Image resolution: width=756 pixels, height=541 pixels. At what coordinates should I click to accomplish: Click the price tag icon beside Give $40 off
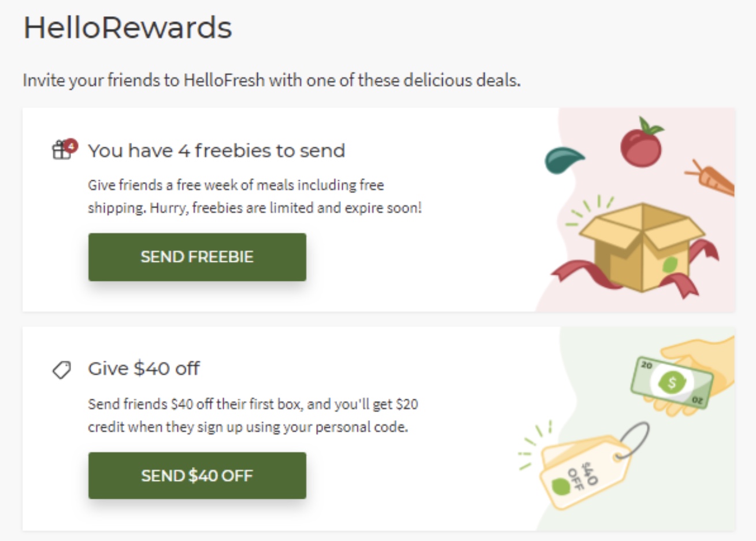[x=62, y=369]
